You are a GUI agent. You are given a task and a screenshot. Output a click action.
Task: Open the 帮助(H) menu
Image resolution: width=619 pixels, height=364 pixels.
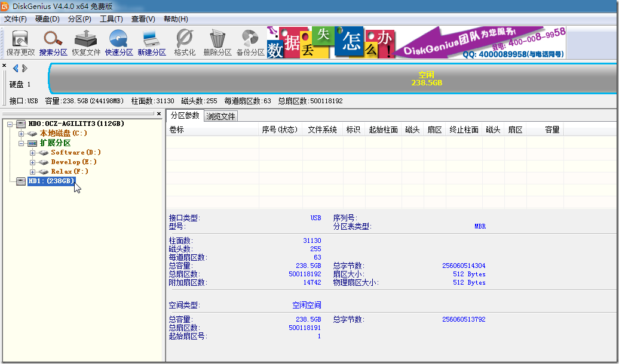(176, 19)
